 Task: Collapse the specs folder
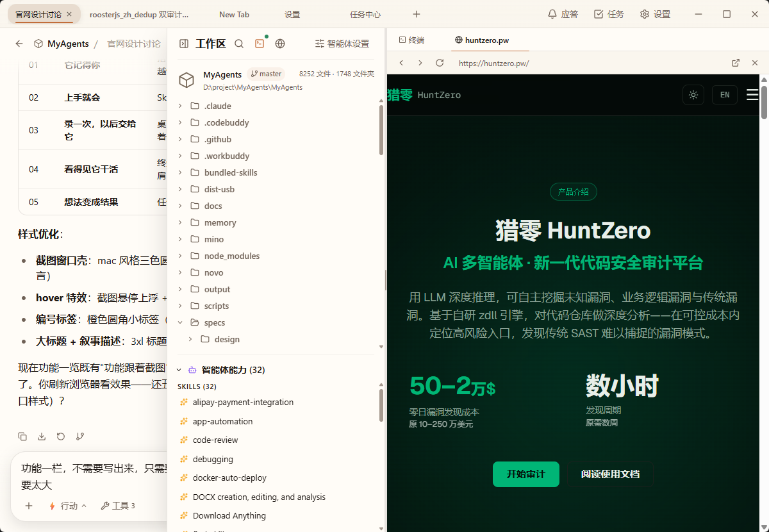(x=180, y=322)
